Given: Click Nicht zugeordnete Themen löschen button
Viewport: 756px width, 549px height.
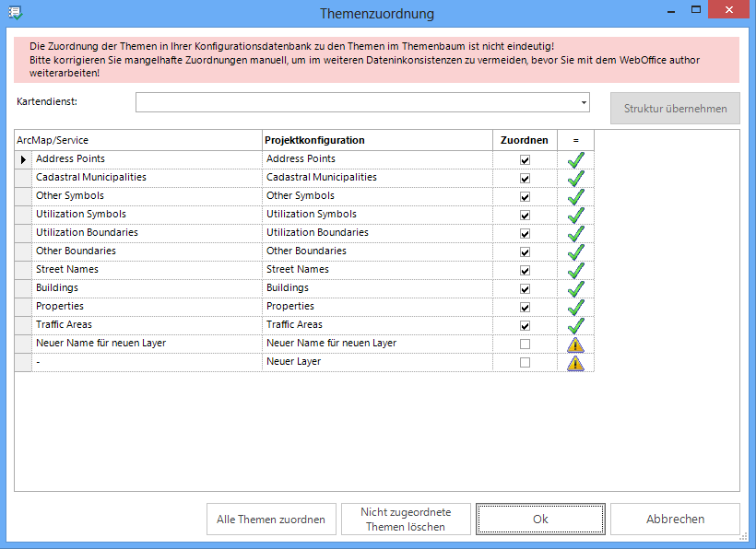Looking at the screenshot, I should [x=405, y=520].
